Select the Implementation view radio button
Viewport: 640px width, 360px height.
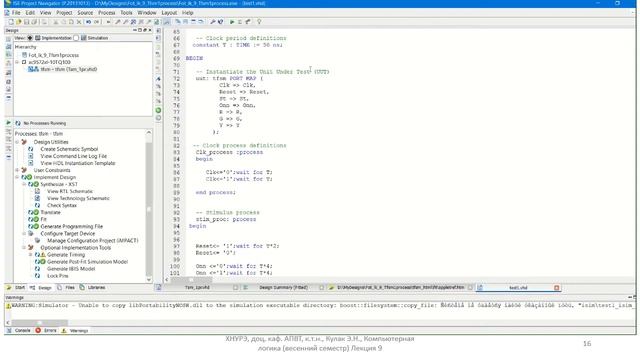click(30, 38)
